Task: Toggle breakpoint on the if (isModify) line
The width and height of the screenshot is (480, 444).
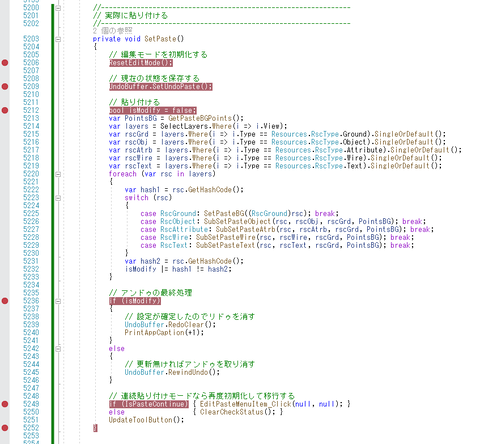Action: point(5,301)
